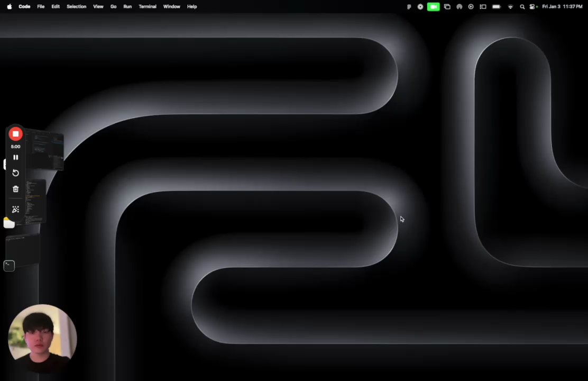The width and height of the screenshot is (588, 381).
Task: Open Spotlight search magnifier
Action: 522,7
